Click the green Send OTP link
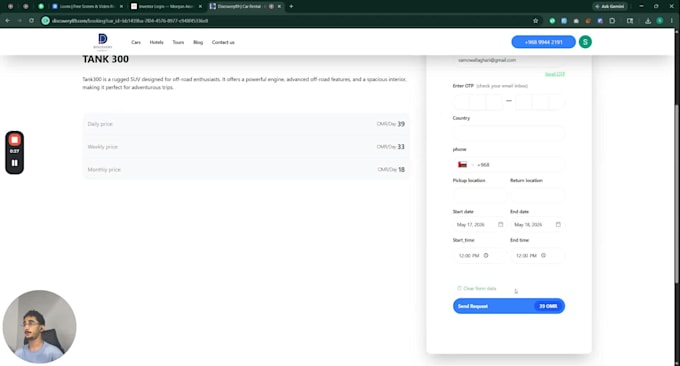 pos(555,74)
